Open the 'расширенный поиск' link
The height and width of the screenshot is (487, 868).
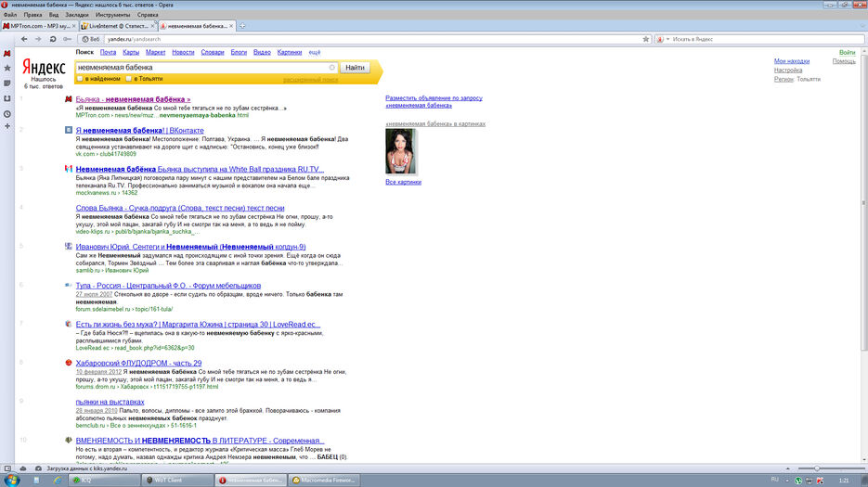coord(310,80)
